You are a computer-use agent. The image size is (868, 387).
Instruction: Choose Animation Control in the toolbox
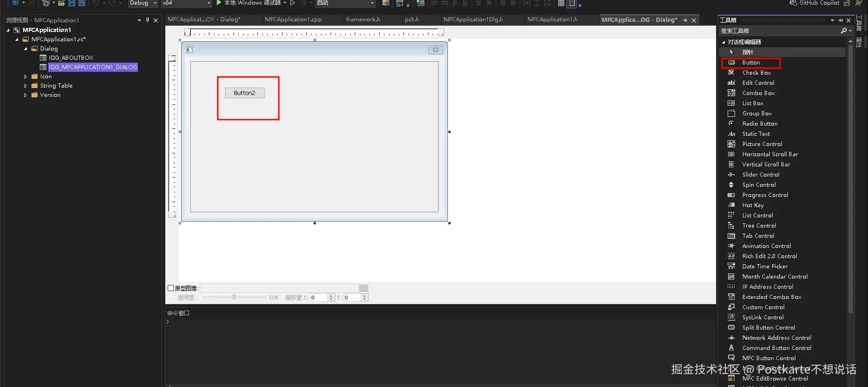tap(767, 246)
